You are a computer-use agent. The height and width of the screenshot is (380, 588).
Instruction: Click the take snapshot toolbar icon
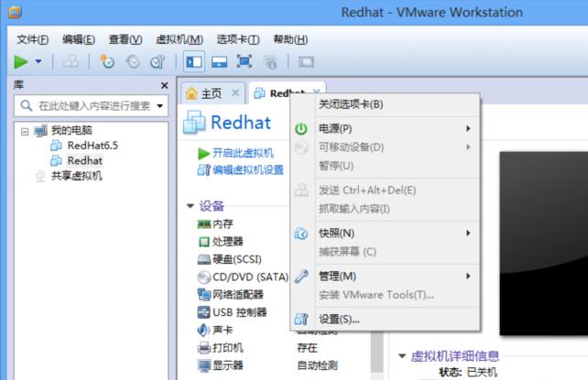[x=107, y=61]
